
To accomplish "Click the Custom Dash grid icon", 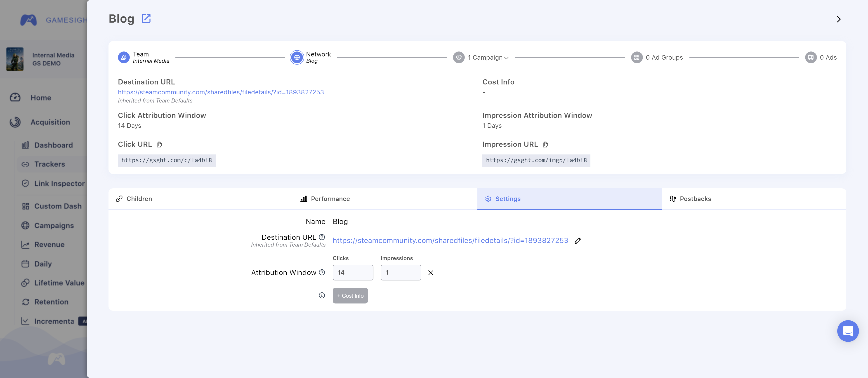I will (26, 206).
